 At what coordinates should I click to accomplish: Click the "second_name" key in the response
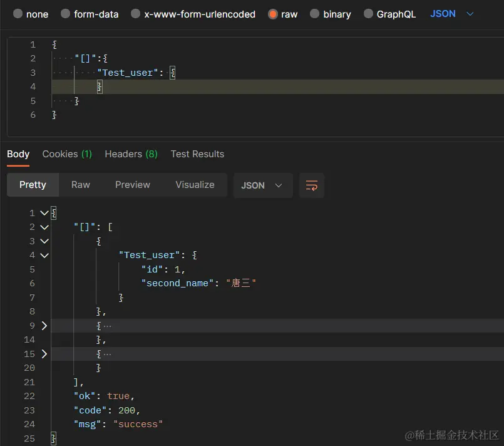(x=178, y=283)
